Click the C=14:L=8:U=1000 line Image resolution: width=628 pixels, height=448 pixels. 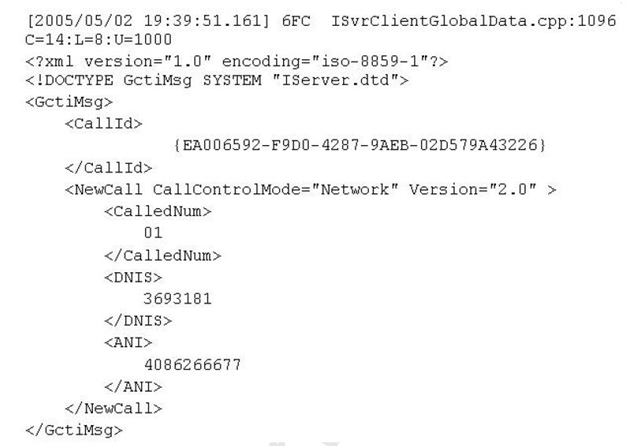pyautogui.click(x=99, y=40)
